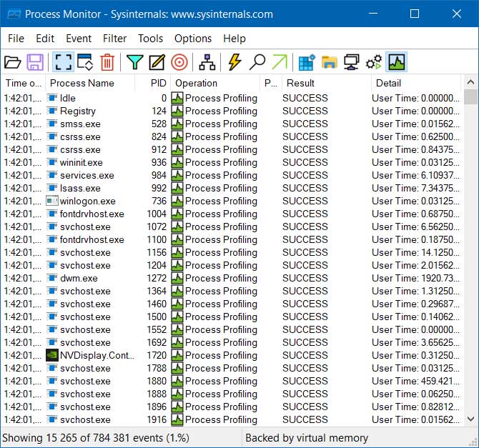
Task: Click the Highlight pencil icon
Action: pos(157,62)
